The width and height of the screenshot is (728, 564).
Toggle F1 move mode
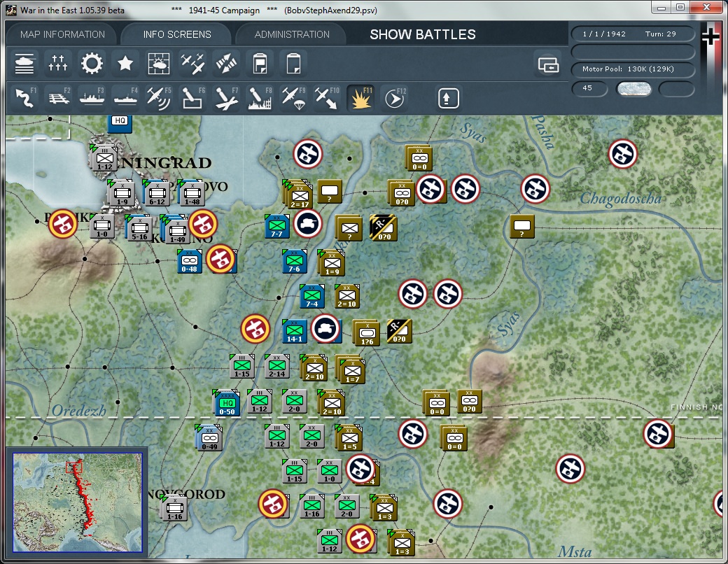(24, 98)
